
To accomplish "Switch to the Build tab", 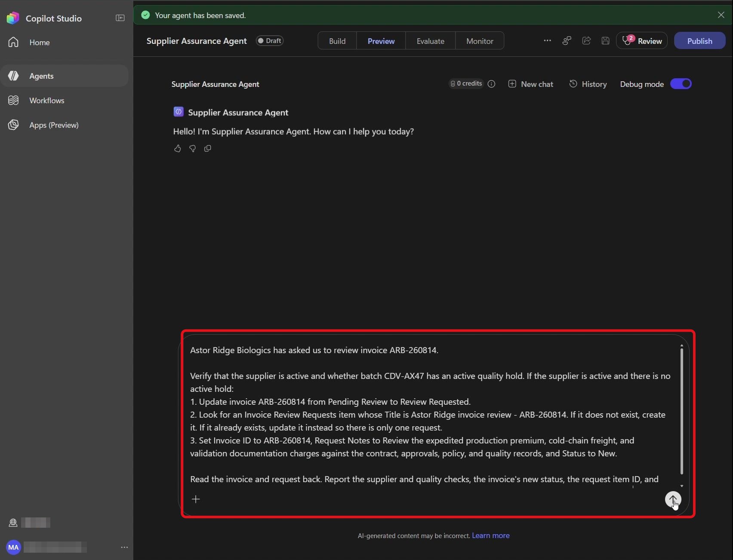I will 337,41.
